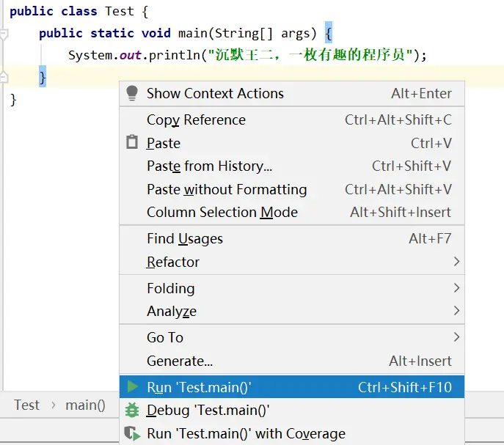The image size is (504, 445).
Task: Click the lightbulb Show Context Actions icon
Action: pyautogui.click(x=132, y=93)
